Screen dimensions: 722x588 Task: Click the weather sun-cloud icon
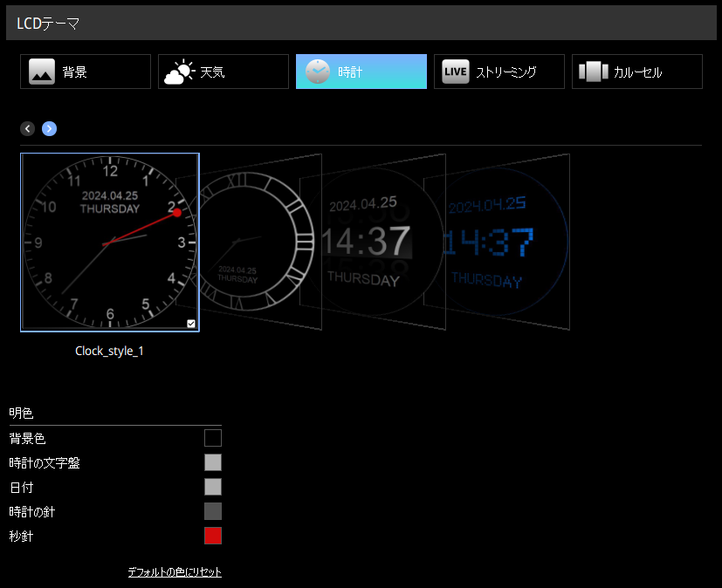pos(179,72)
